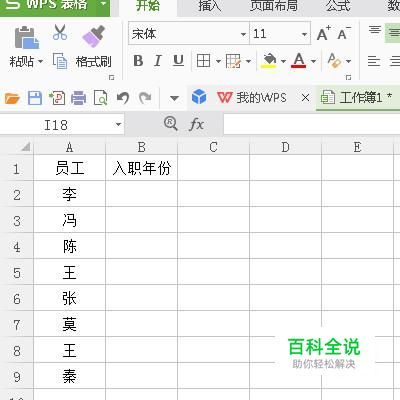400x400 pixels.
Task: Click the select-all corner triangle
Action: (x=26, y=147)
